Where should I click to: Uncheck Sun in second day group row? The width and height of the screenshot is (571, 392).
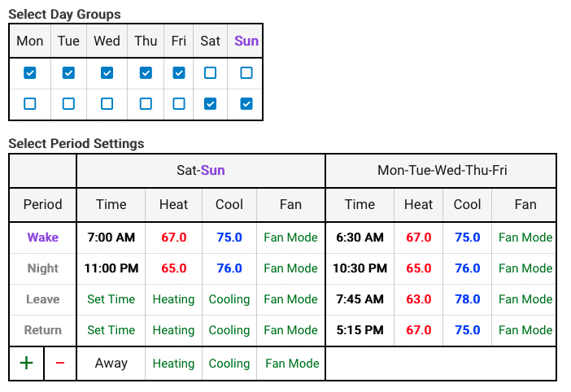[x=246, y=104]
